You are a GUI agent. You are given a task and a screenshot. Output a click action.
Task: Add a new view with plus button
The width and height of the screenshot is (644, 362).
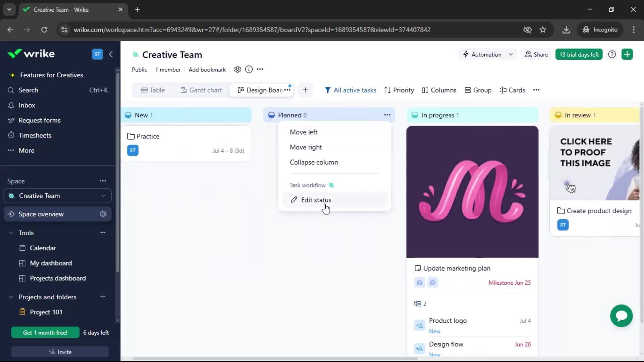305,90
